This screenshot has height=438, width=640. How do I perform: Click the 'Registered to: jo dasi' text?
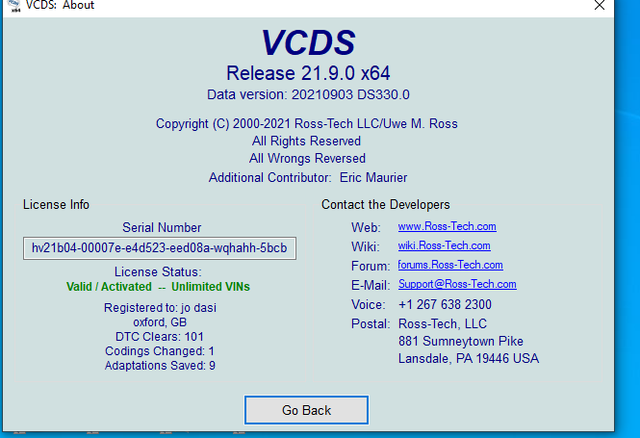click(x=160, y=307)
